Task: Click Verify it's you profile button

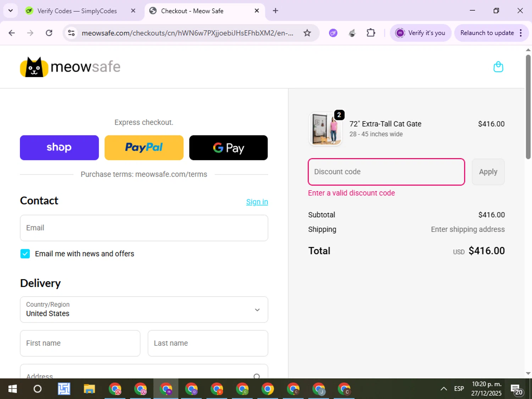Action: [420, 33]
